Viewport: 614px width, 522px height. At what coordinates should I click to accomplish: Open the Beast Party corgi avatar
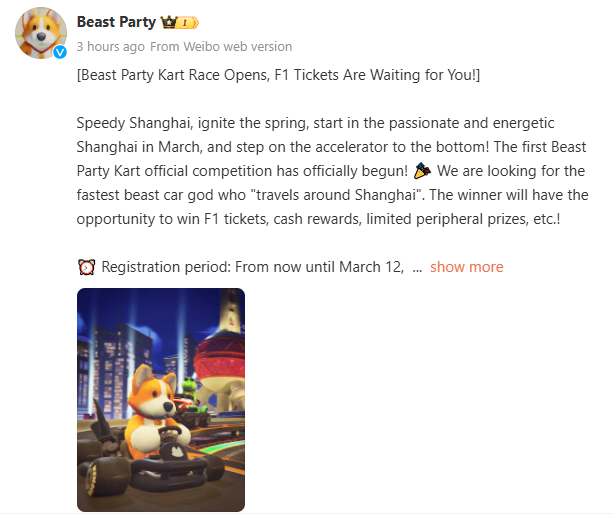coord(40,32)
